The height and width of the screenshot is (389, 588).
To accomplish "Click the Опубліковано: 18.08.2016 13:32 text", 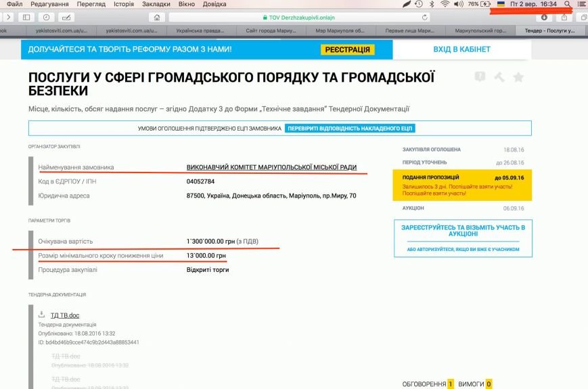I will (x=76, y=334).
